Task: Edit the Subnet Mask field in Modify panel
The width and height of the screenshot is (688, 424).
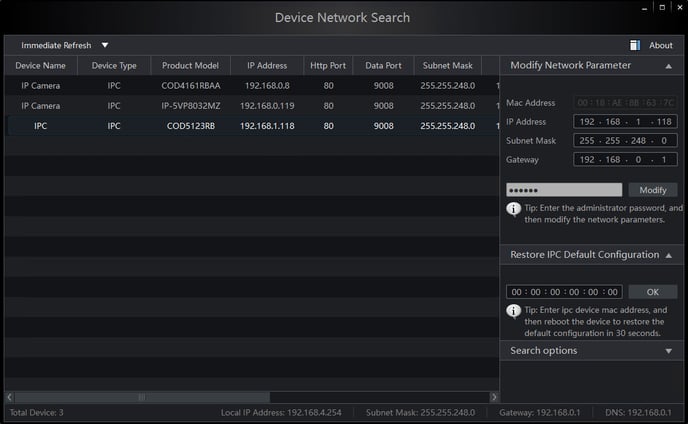Action: [625, 140]
